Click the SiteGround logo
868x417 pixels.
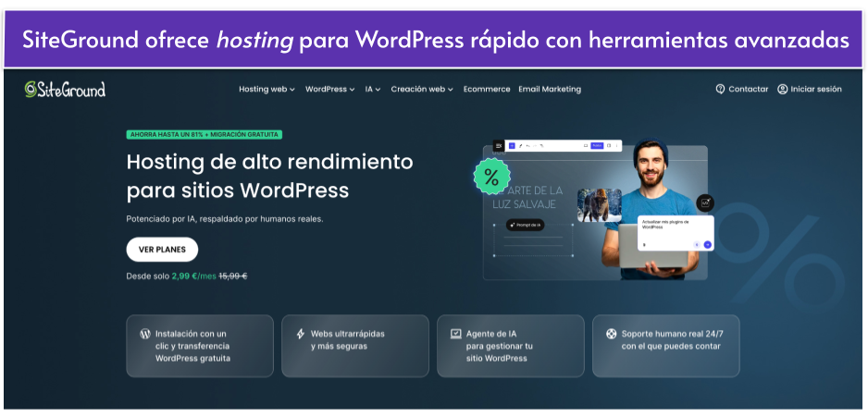point(65,89)
